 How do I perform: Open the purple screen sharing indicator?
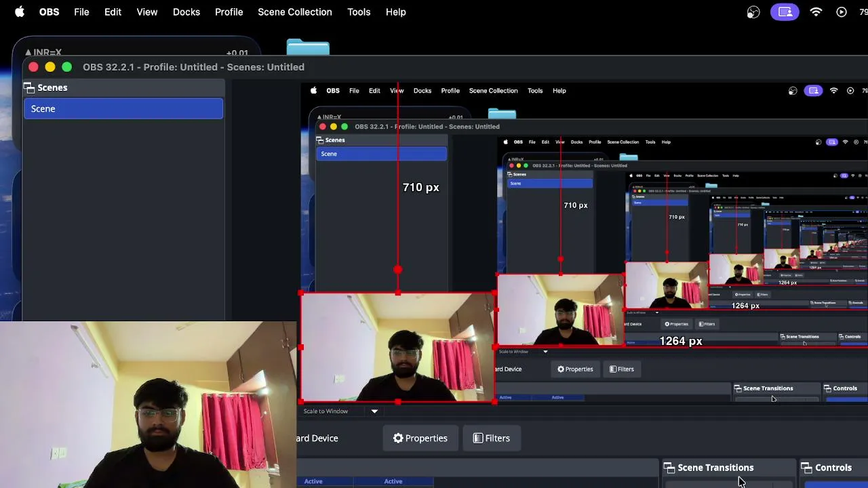(785, 12)
